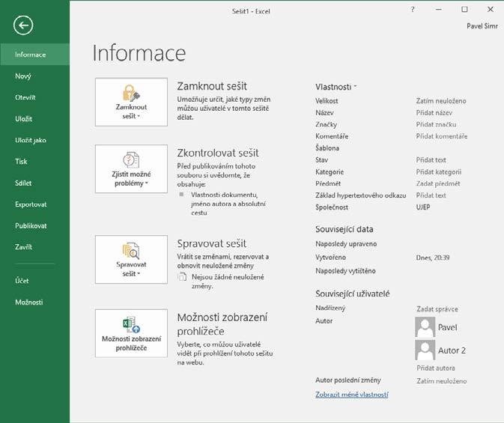
Task: Click Možnosti zobrazení prohlížeče button
Action: tap(131, 333)
